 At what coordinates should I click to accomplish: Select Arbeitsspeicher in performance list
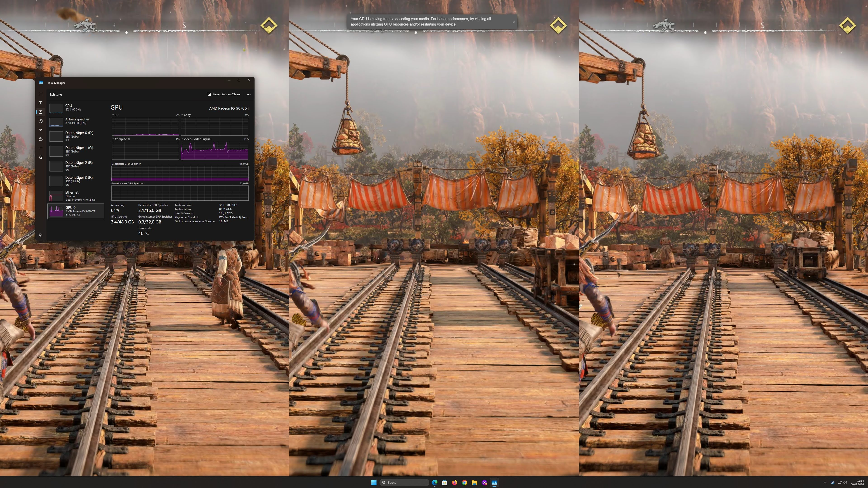click(75, 121)
